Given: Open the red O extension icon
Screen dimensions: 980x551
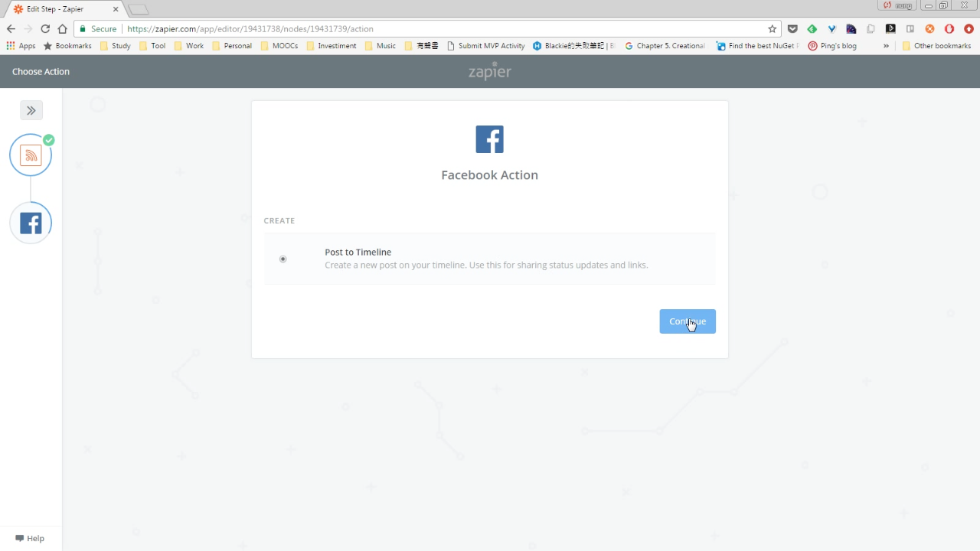Looking at the screenshot, I should point(949,29).
